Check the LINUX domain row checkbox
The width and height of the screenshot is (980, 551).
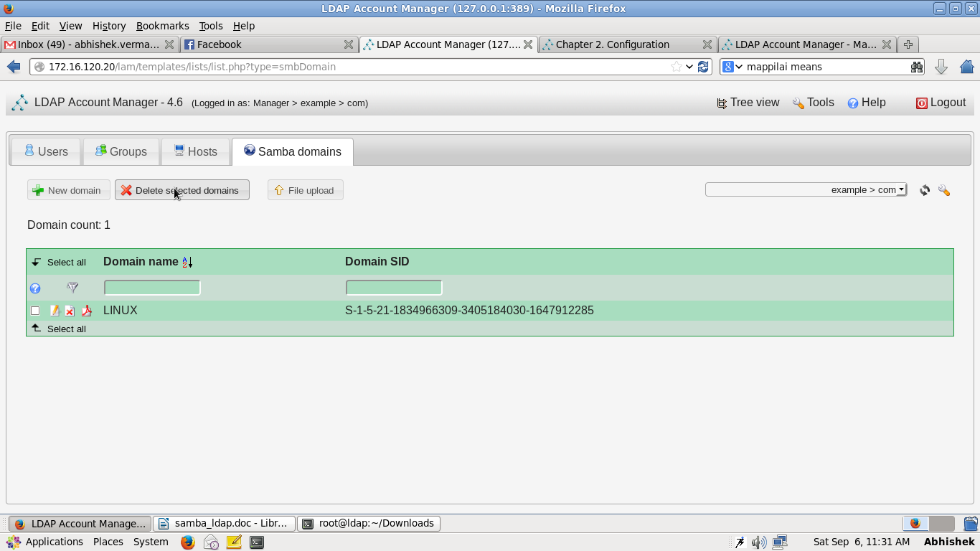tap(34, 310)
